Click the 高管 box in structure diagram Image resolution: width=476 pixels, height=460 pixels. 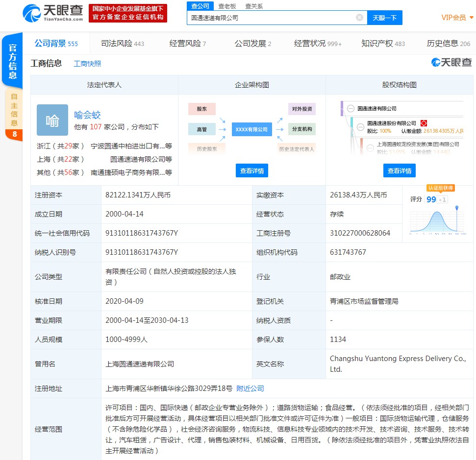pos(202,129)
